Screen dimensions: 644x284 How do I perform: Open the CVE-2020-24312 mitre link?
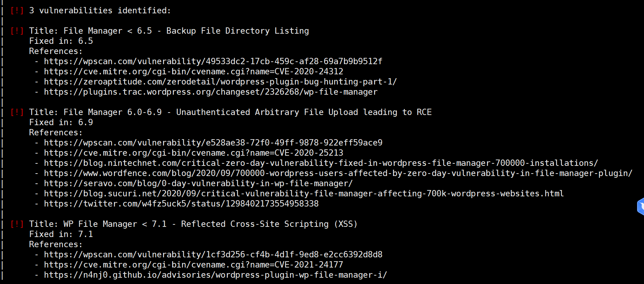194,72
